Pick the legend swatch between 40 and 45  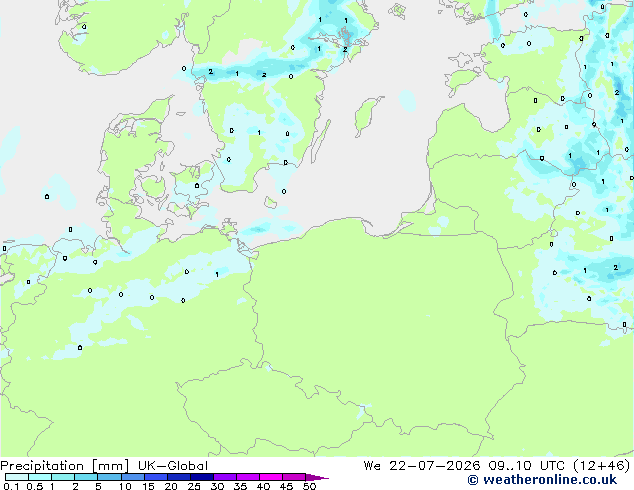pos(271,477)
